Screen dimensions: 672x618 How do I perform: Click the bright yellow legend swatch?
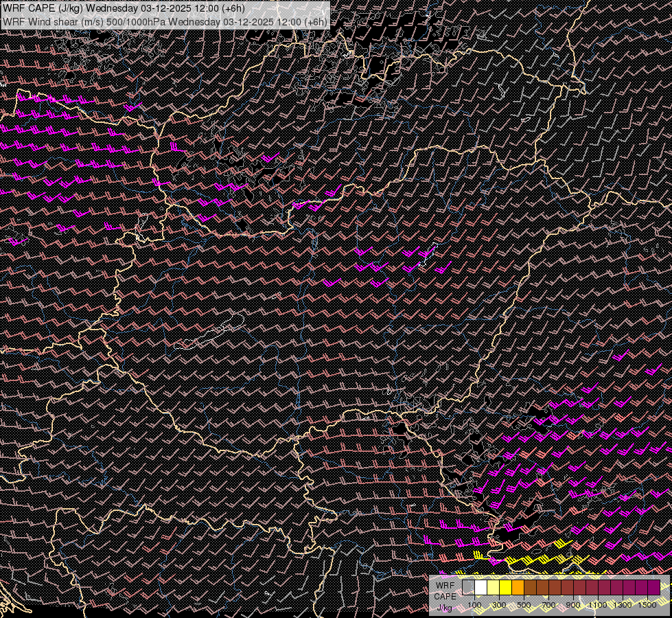coord(506,588)
